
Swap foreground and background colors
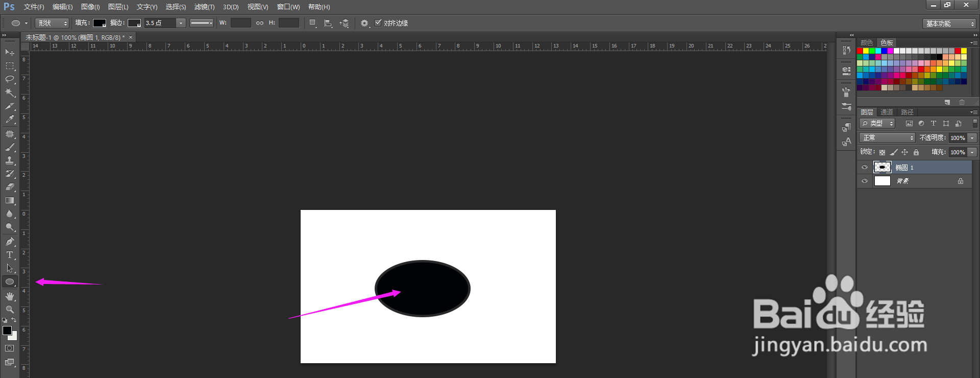coord(14,320)
